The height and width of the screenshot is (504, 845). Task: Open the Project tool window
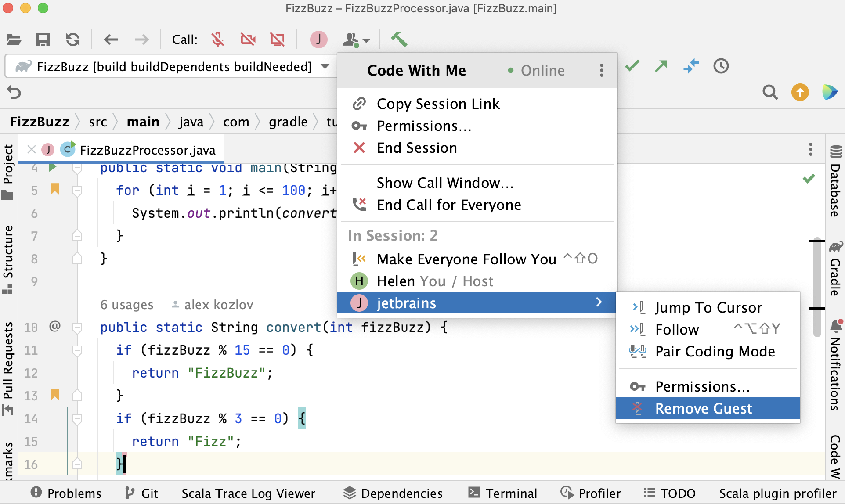coord(8,171)
